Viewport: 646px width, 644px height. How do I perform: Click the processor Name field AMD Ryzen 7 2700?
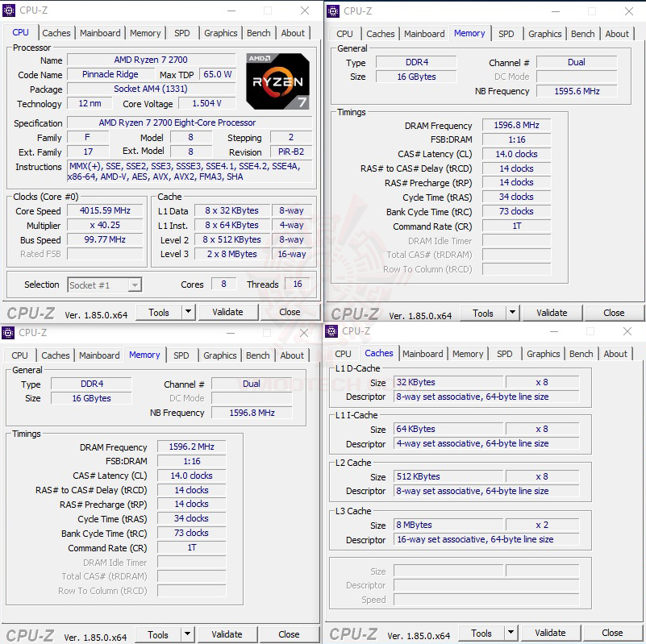tap(151, 60)
